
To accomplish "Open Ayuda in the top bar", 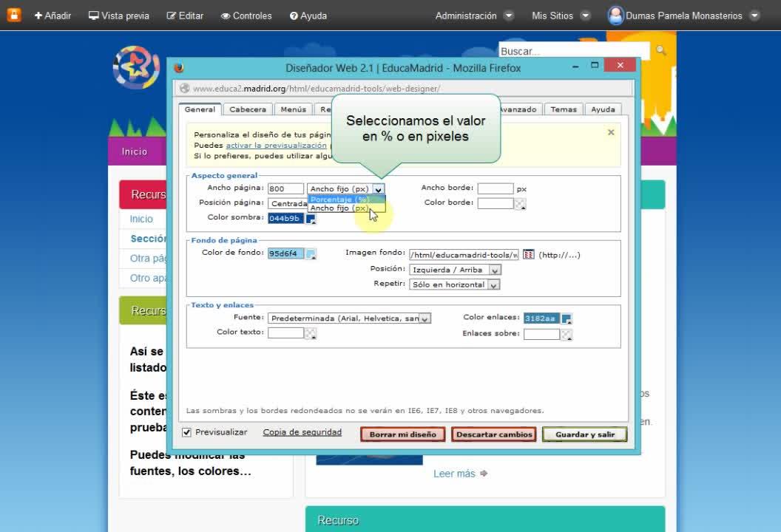I will [x=308, y=16].
